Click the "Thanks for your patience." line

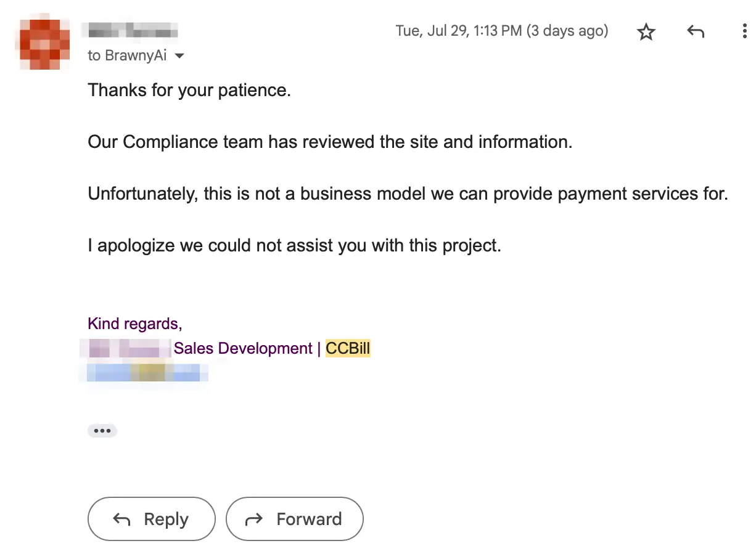(189, 91)
